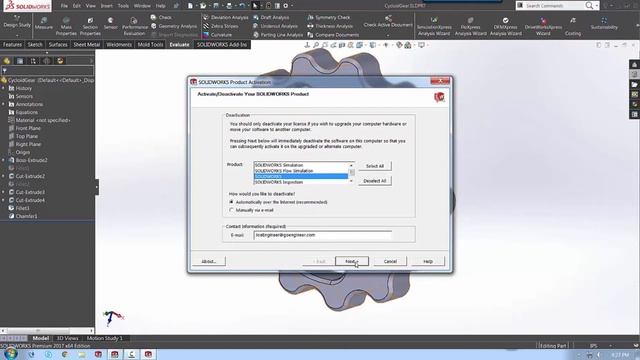The image size is (640, 360).
Task: Open Search Commands dropdown arrow
Action: [596, 6]
